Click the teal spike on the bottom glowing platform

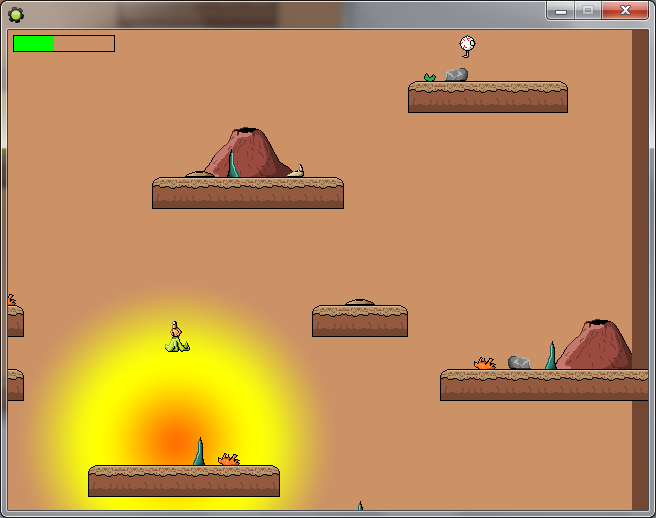pyautogui.click(x=199, y=452)
